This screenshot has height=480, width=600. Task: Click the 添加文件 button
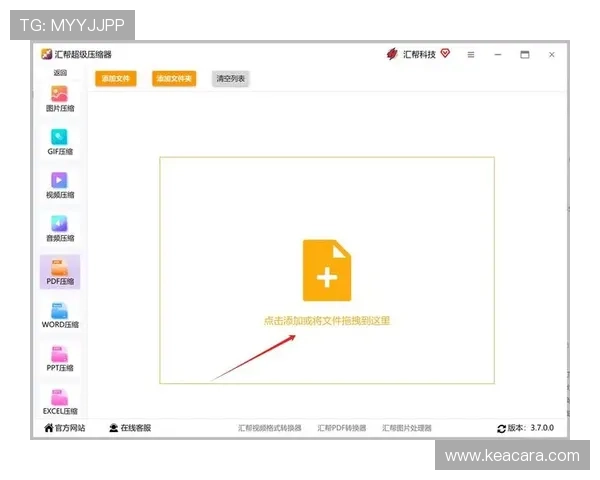(116, 78)
